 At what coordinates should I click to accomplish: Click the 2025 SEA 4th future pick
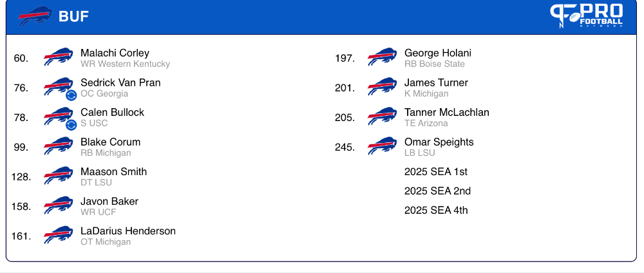pyautogui.click(x=436, y=210)
